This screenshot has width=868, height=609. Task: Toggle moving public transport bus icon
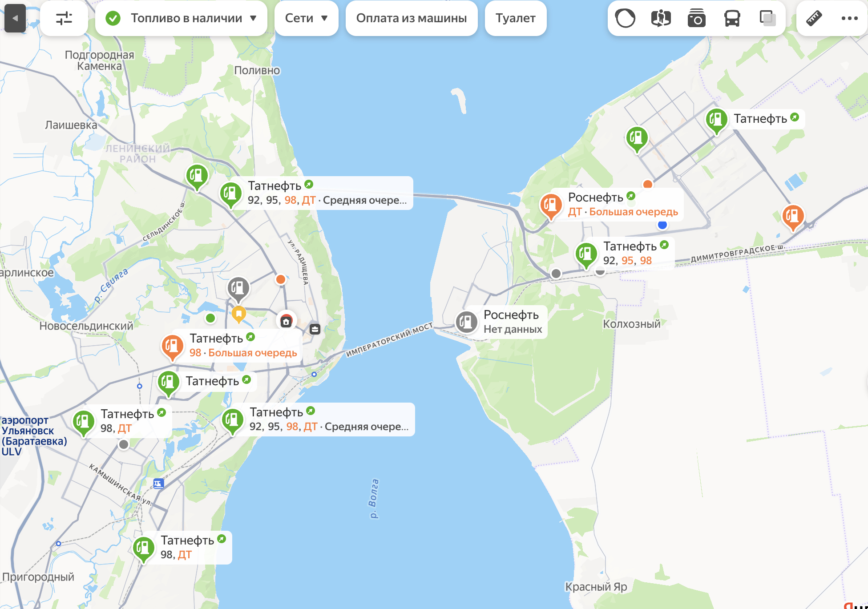click(x=732, y=18)
